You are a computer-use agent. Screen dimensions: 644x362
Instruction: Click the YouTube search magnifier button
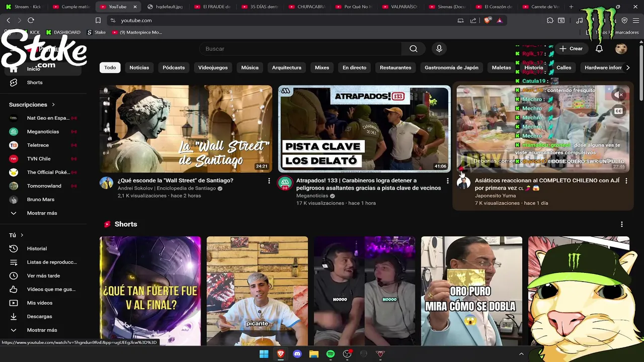[414, 49]
